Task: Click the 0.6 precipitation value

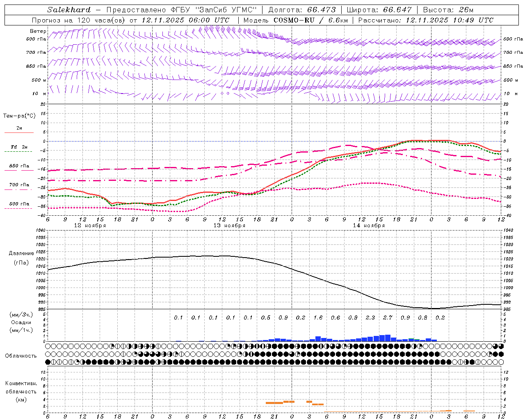Action: click(x=336, y=318)
